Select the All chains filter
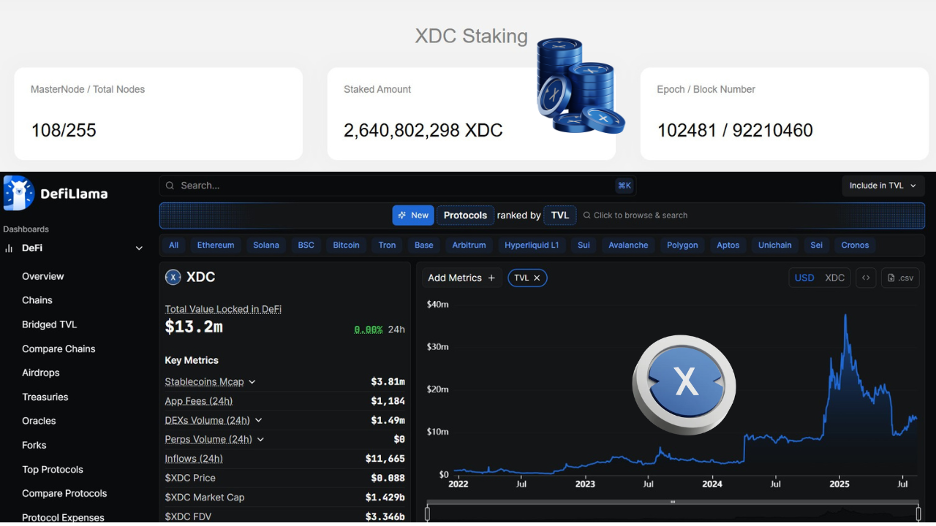 173,245
